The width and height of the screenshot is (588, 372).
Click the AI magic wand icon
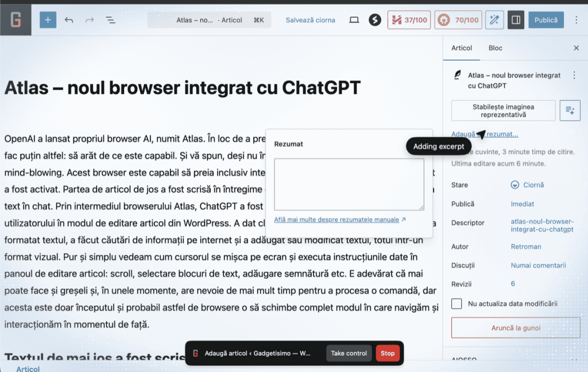click(494, 20)
